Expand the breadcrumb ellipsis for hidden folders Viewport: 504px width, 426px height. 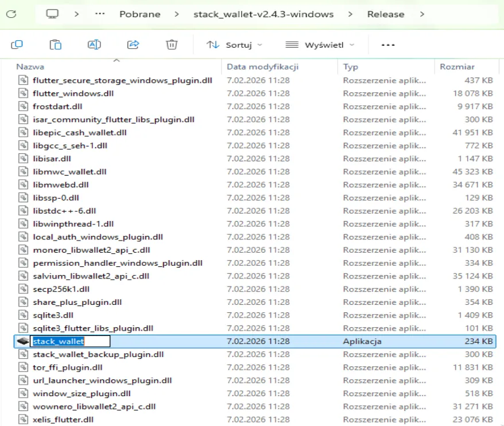tap(100, 14)
